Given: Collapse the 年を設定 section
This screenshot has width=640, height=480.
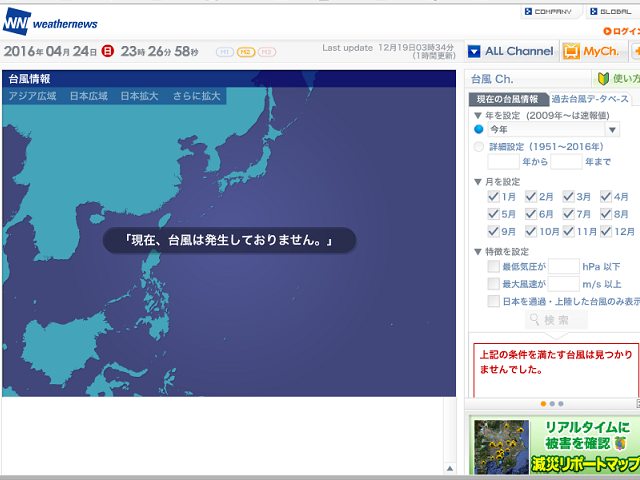Looking at the screenshot, I should (478, 116).
